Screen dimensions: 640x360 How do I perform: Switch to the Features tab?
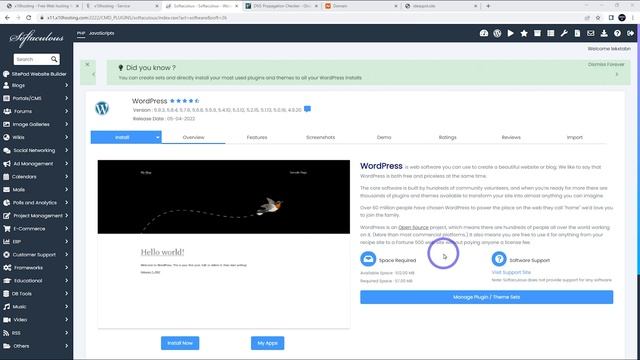(x=257, y=138)
